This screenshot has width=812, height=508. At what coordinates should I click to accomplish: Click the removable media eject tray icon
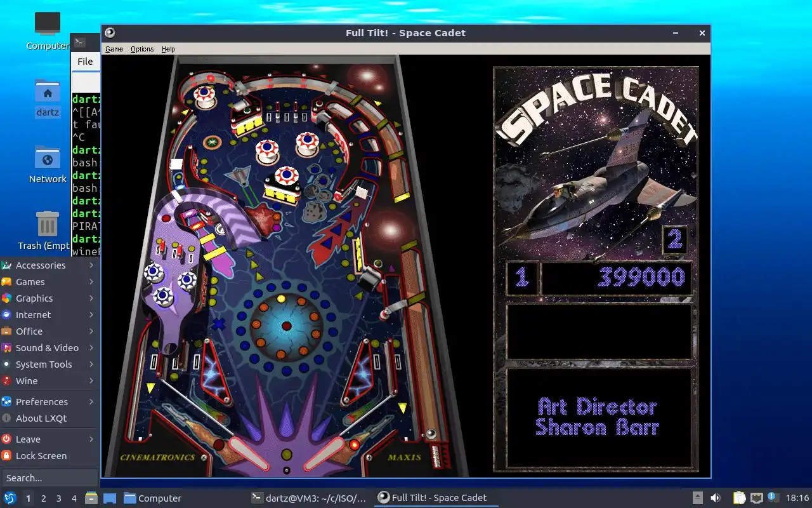tap(697, 498)
